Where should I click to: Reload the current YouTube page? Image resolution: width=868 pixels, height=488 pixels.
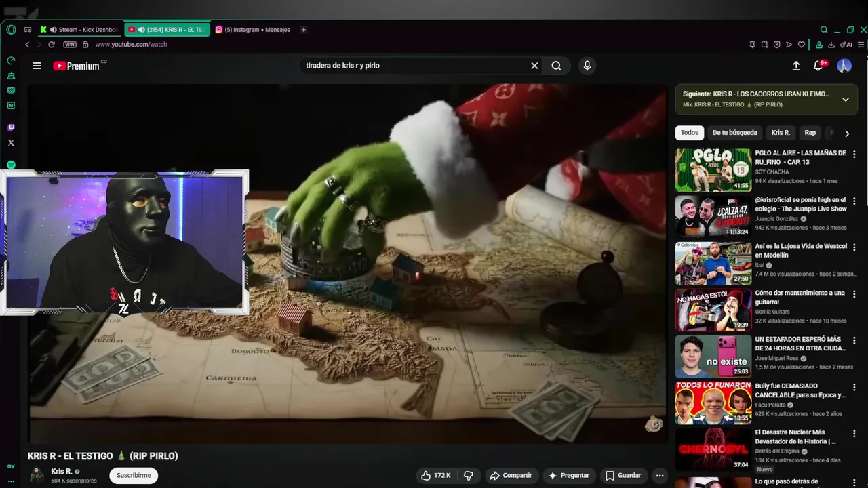point(51,45)
